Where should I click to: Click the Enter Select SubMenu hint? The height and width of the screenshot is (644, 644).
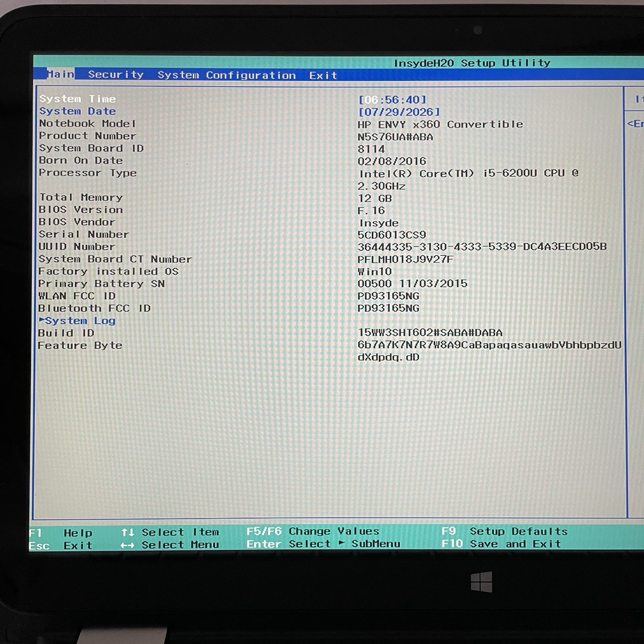323,544
